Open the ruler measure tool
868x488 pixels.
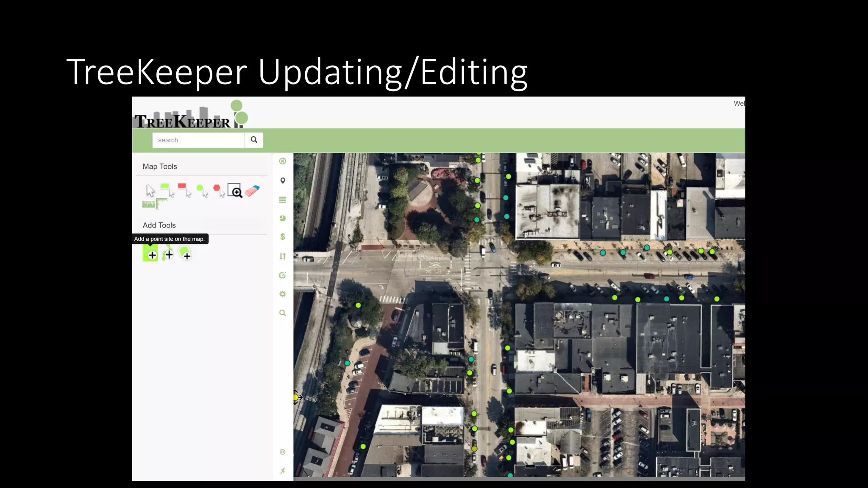pos(154,204)
